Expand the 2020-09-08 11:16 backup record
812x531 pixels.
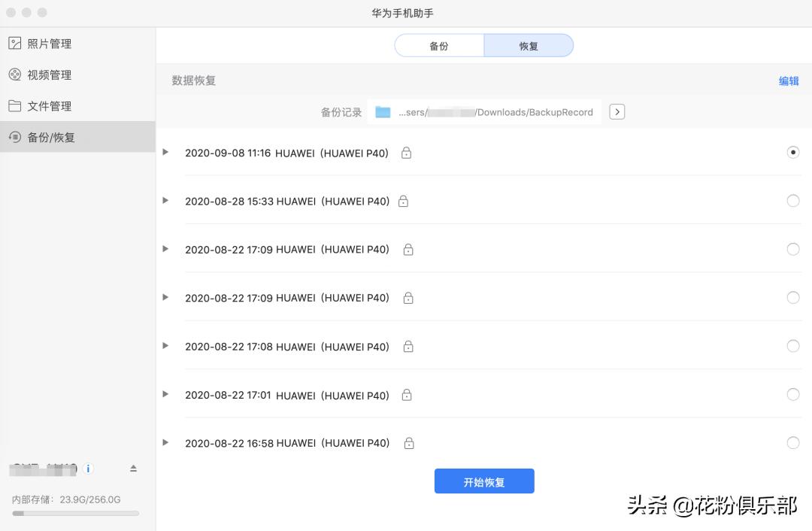point(165,152)
